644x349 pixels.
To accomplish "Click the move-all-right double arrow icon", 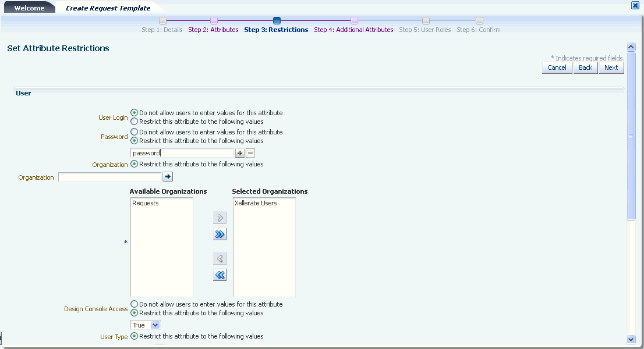I will (x=220, y=234).
